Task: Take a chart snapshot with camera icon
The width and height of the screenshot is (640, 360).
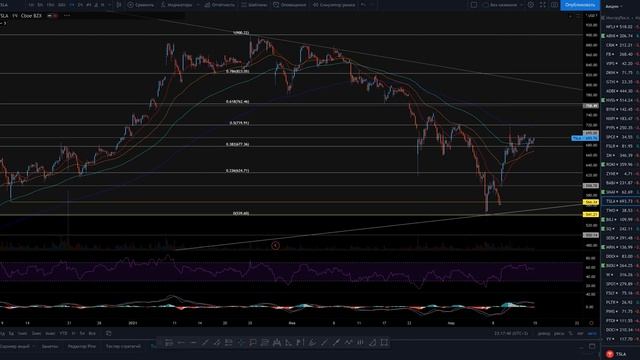Action: click(x=554, y=5)
